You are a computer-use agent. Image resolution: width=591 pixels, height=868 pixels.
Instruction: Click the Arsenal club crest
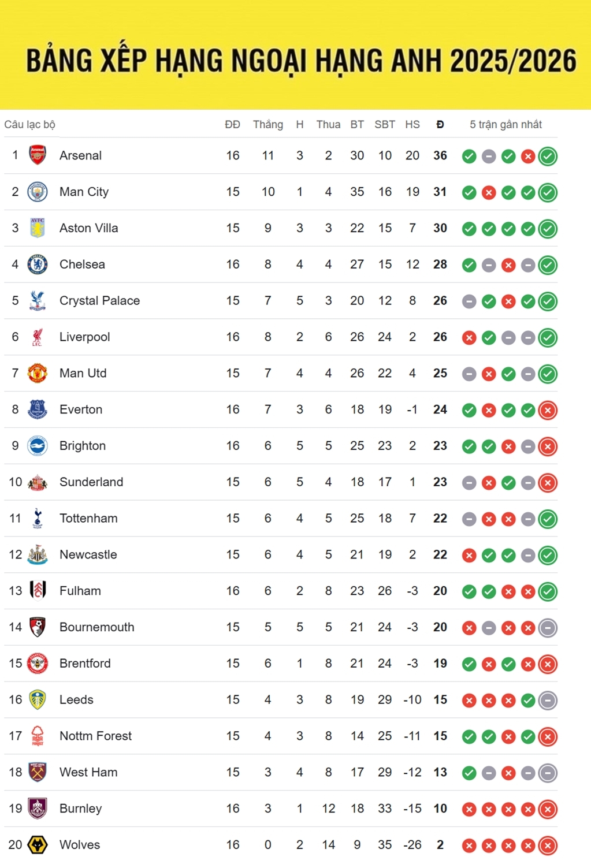pyautogui.click(x=38, y=155)
